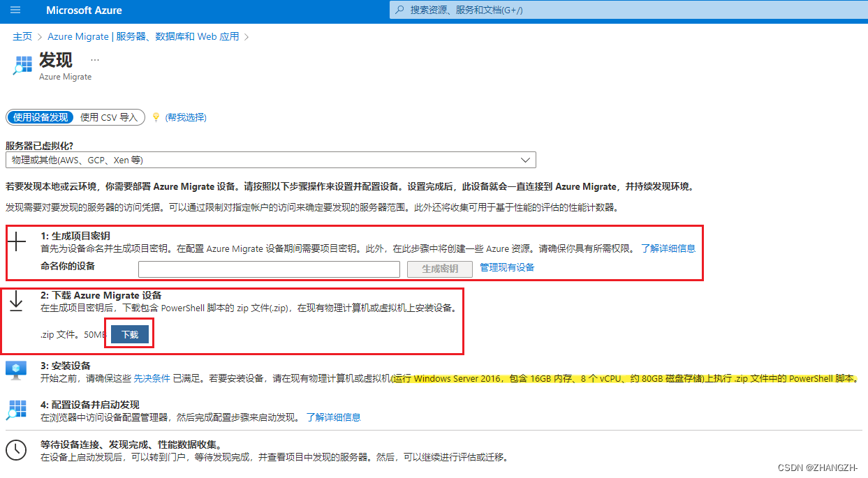The width and height of the screenshot is (868, 478).
Task: Click the configure appliance icon for step 4
Action: tap(16, 410)
